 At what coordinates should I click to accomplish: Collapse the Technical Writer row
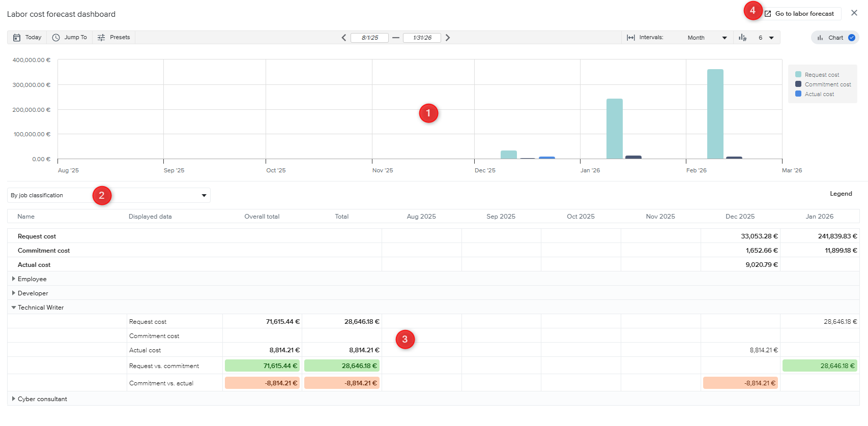14,308
